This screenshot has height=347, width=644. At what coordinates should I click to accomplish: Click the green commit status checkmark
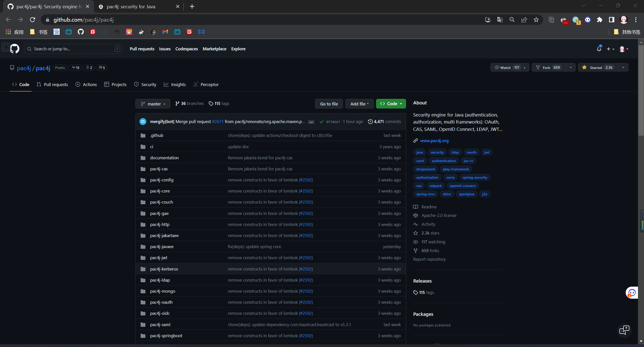[321, 122]
